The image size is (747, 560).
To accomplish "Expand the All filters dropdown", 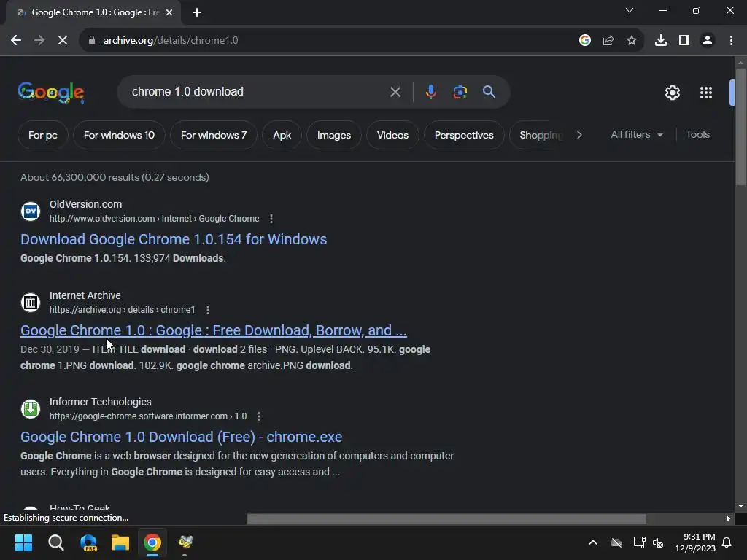I will (x=636, y=135).
